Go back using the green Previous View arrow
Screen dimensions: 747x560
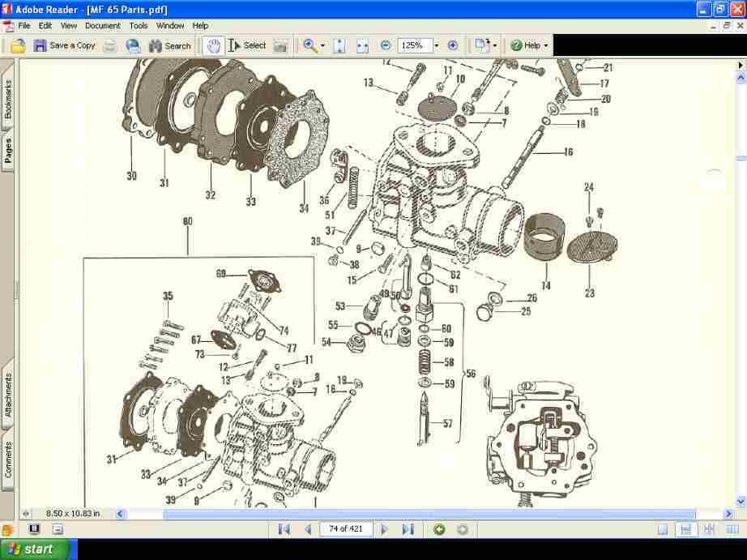coord(439,528)
